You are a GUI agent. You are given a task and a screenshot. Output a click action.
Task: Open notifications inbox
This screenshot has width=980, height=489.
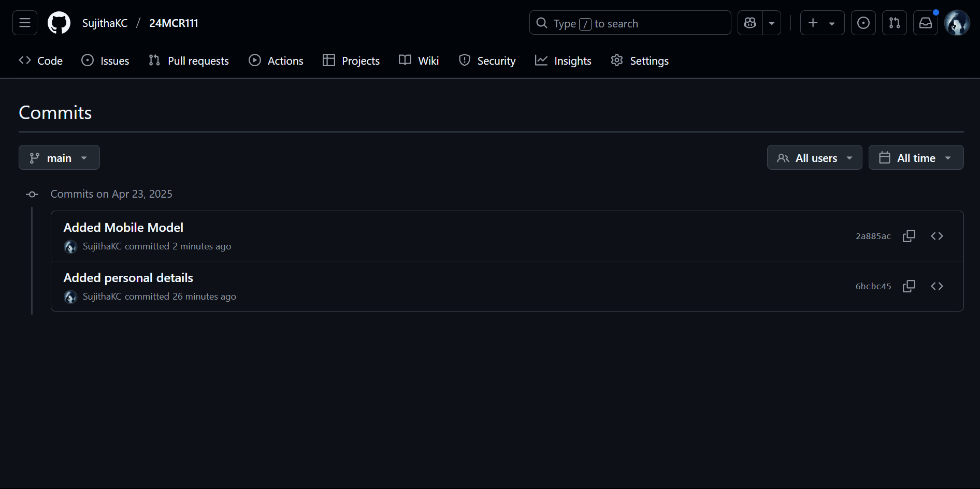[x=926, y=23]
